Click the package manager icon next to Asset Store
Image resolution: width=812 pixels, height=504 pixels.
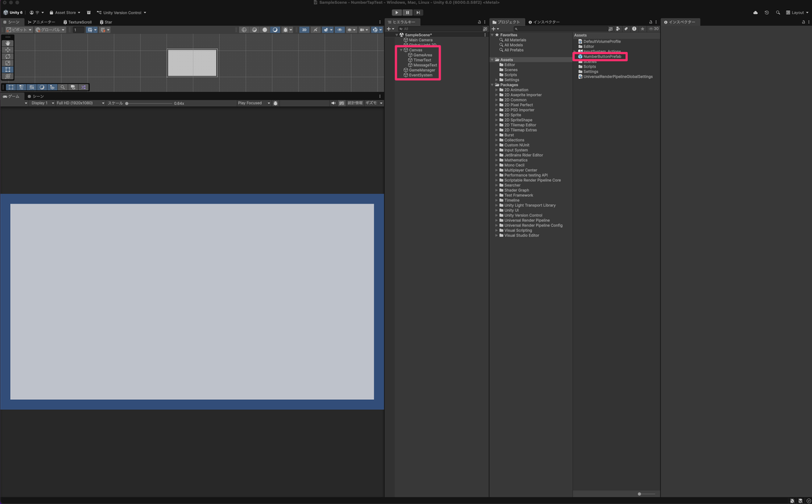click(x=89, y=12)
